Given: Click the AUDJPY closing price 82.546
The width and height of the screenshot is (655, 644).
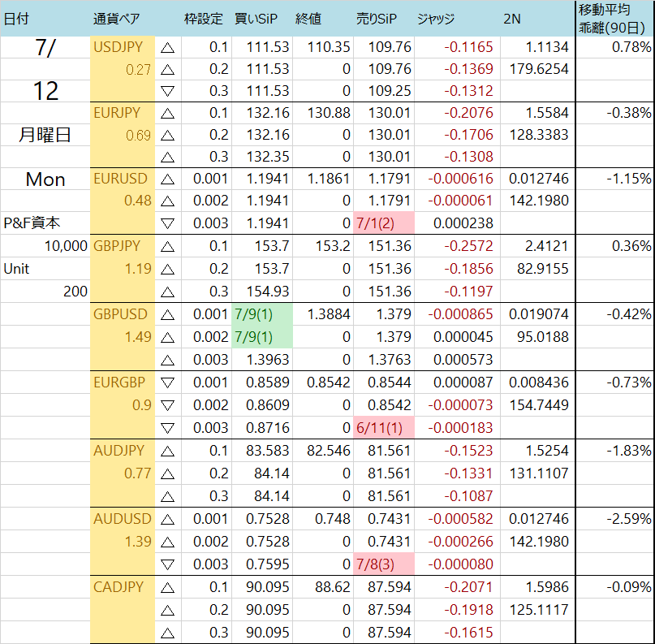Looking at the screenshot, I should click(x=329, y=451).
